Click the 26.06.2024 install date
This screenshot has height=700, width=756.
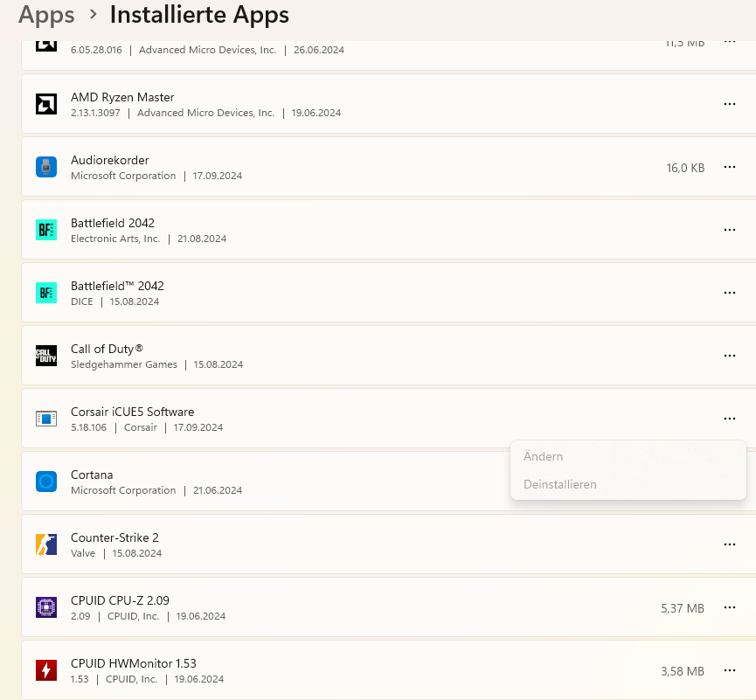click(319, 50)
